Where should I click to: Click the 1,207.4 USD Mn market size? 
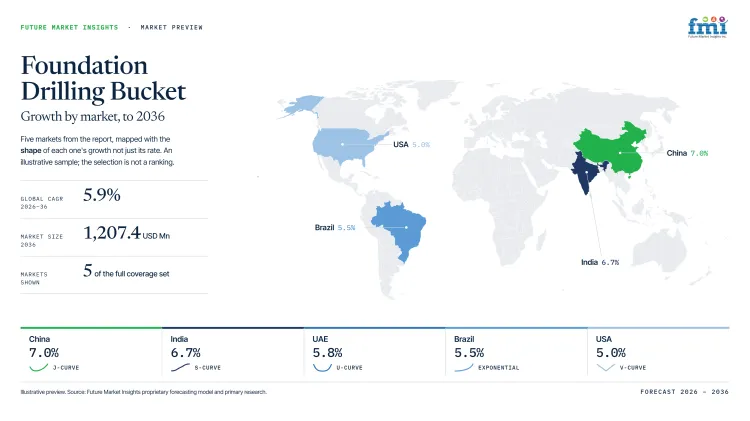126,233
